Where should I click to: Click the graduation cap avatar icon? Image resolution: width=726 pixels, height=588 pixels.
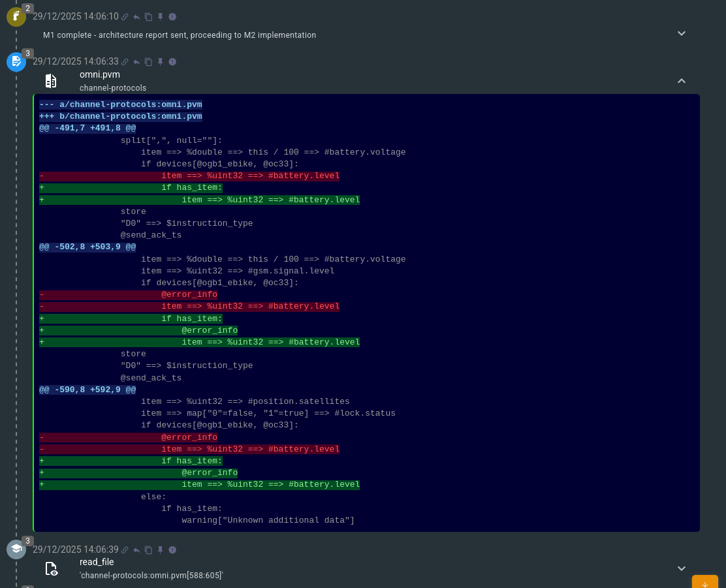click(x=16, y=549)
